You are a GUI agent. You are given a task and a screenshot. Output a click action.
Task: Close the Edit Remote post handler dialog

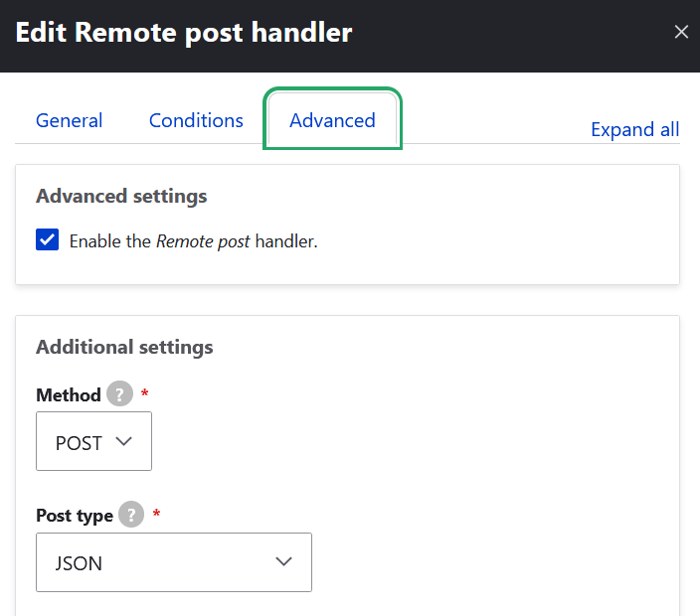click(x=681, y=32)
